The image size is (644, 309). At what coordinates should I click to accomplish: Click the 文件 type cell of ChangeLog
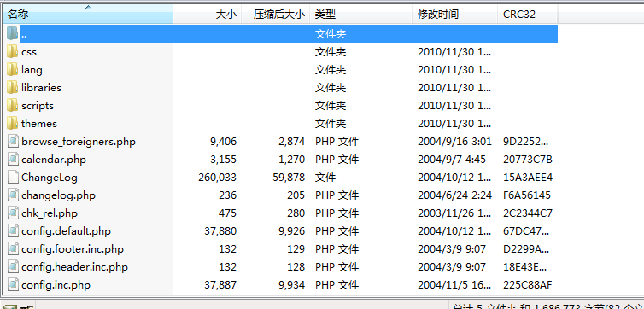click(325, 178)
